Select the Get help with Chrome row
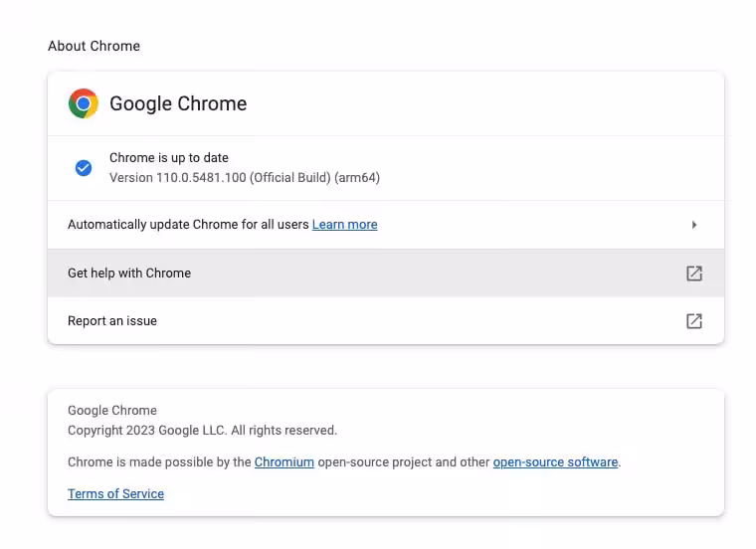 click(386, 274)
